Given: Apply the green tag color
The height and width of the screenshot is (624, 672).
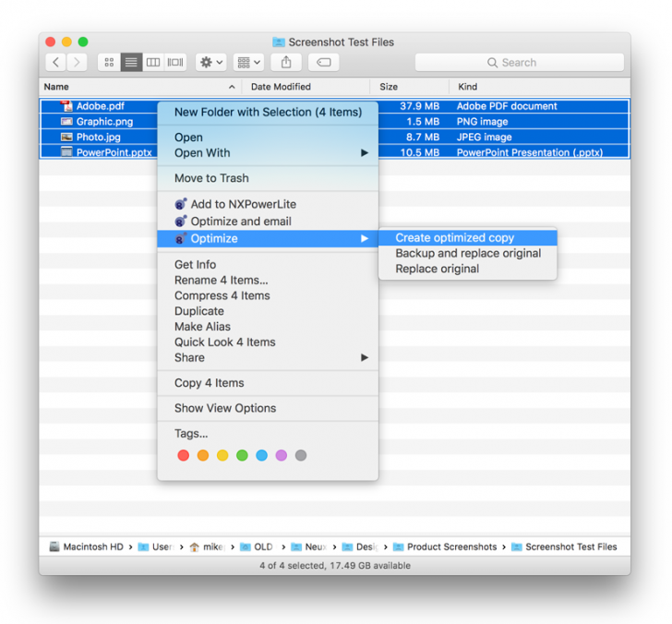Looking at the screenshot, I should click(242, 455).
